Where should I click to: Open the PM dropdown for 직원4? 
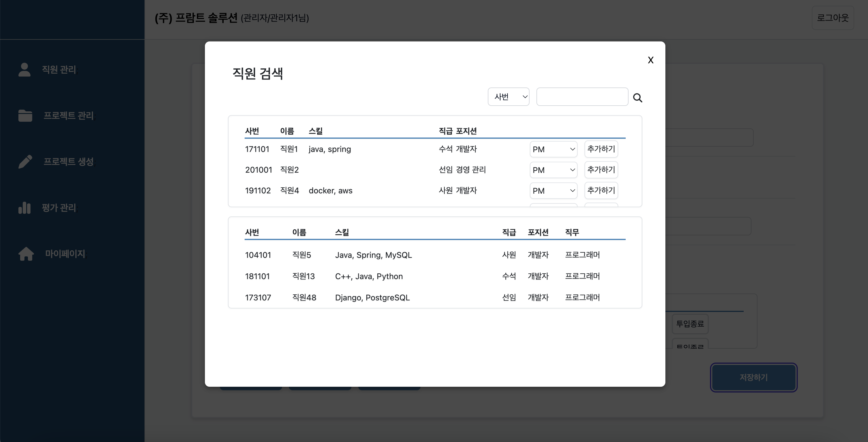coord(553,190)
